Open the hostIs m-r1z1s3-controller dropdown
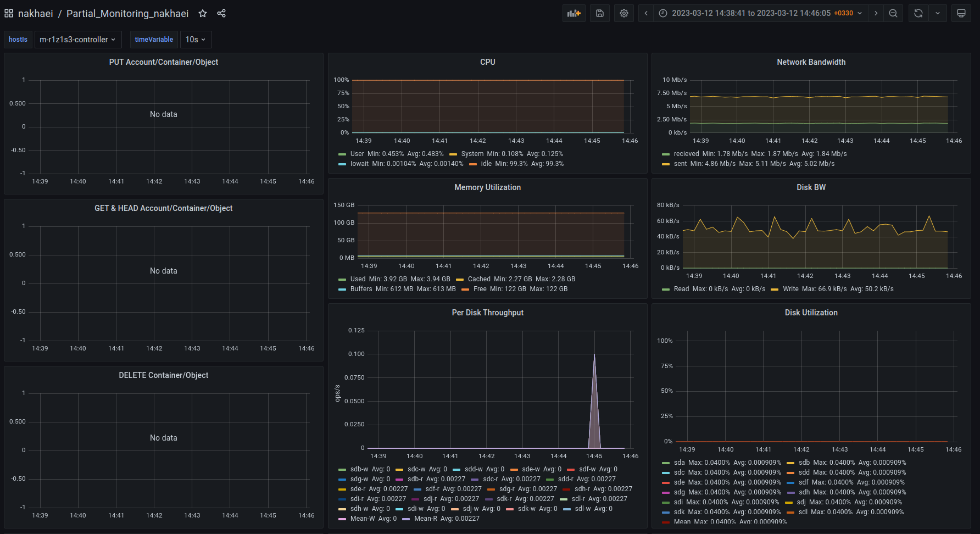 77,40
